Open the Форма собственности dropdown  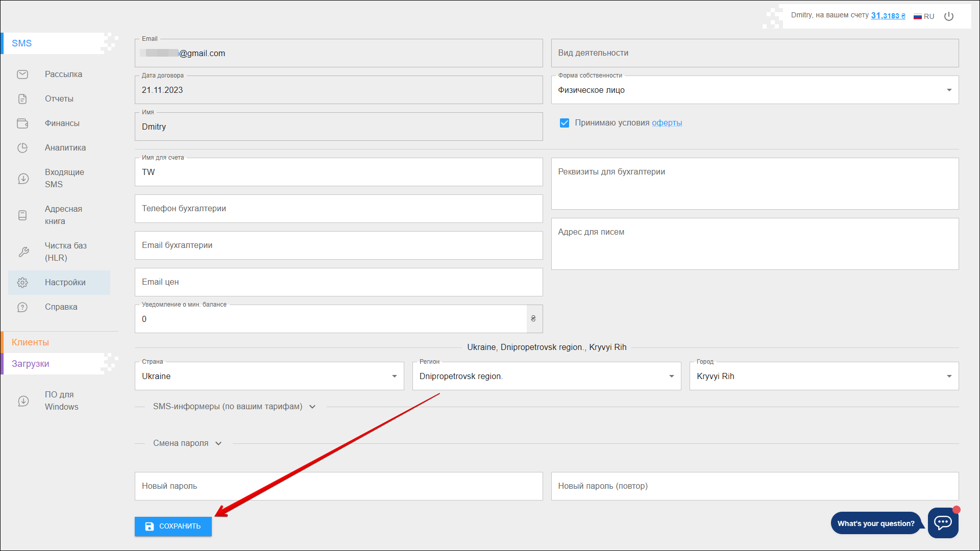point(754,90)
